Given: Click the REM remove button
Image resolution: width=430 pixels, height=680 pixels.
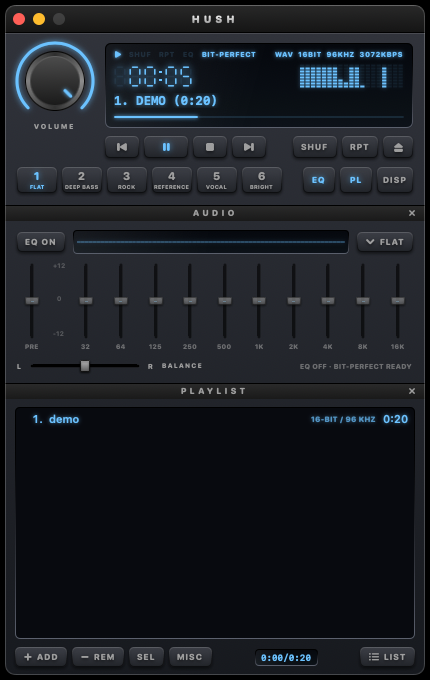Looking at the screenshot, I should (98, 657).
